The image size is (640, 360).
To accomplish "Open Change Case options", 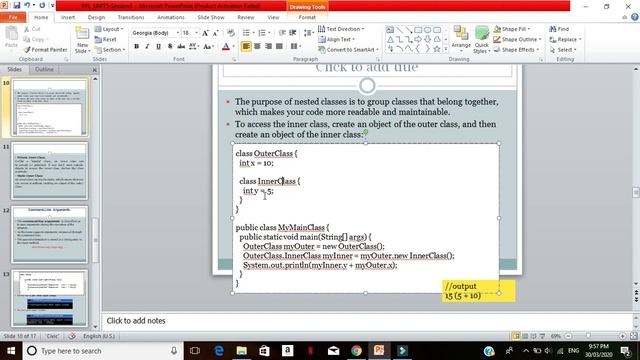I will coord(208,47).
